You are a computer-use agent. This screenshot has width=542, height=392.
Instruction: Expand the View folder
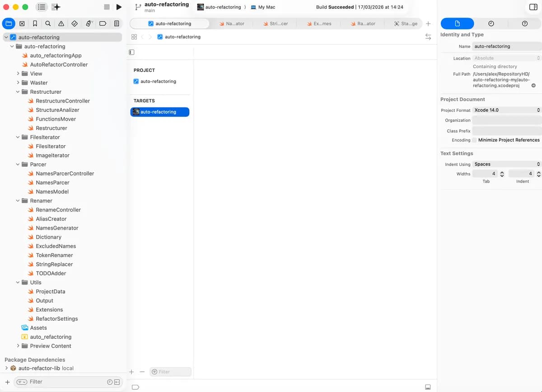[x=18, y=74]
